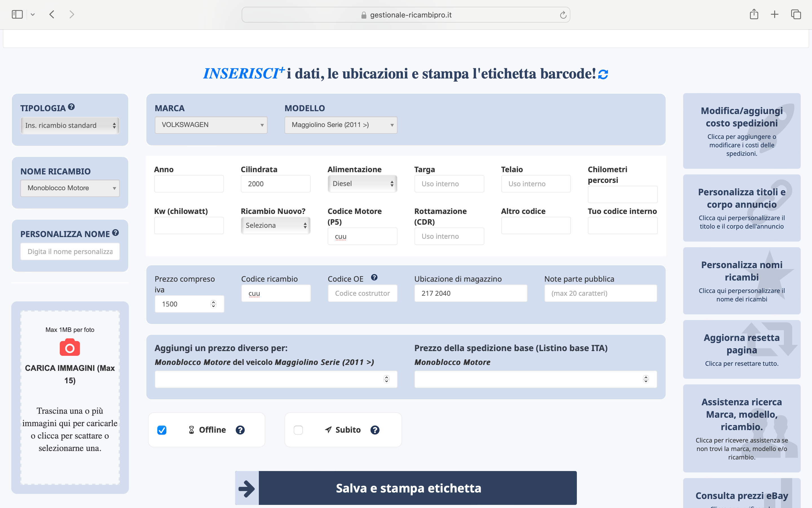Open the Alimentazione Diesel dropdown
The width and height of the screenshot is (812, 508).
click(x=362, y=184)
